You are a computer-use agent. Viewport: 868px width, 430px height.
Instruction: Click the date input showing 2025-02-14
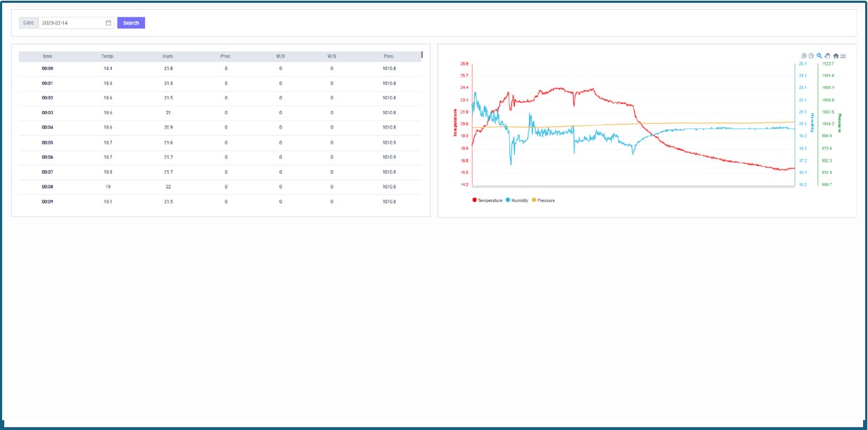pos(70,23)
